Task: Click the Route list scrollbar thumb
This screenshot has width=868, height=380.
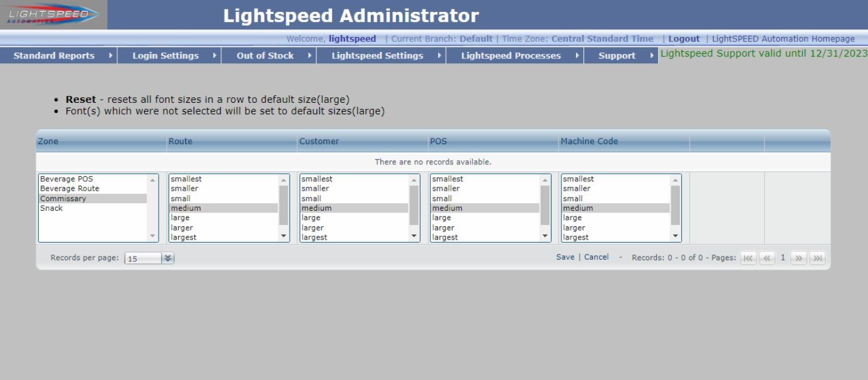Action: tap(283, 204)
